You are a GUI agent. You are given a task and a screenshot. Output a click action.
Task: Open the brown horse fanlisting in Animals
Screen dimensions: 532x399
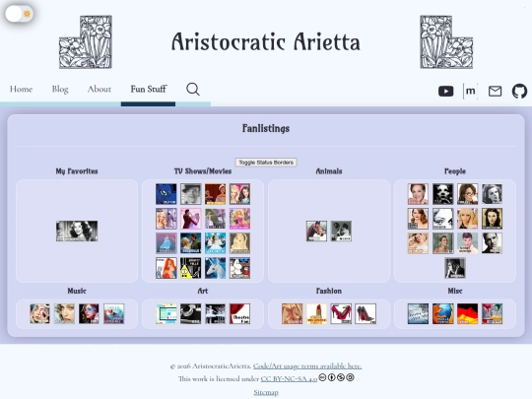[316, 232]
